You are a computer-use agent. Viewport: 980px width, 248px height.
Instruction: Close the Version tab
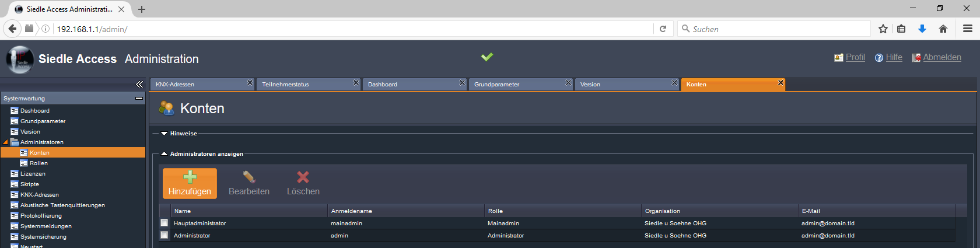[674, 83]
